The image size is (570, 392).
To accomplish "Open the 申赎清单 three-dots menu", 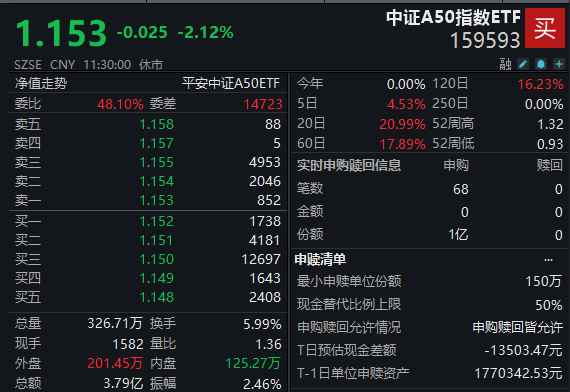I will pyautogui.click(x=549, y=260).
